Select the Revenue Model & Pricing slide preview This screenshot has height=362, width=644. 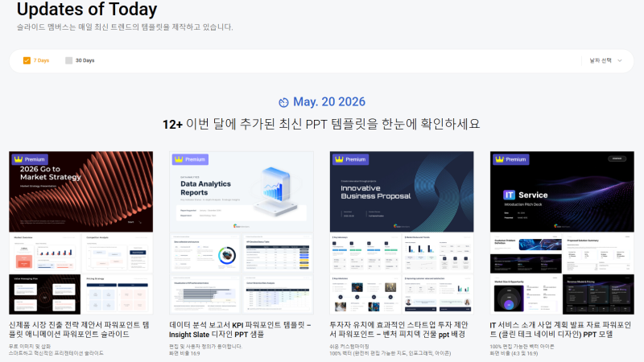598,294
